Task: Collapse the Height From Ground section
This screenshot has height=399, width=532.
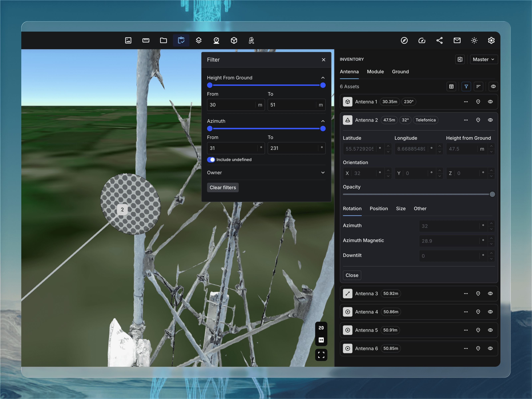Action: tap(323, 78)
